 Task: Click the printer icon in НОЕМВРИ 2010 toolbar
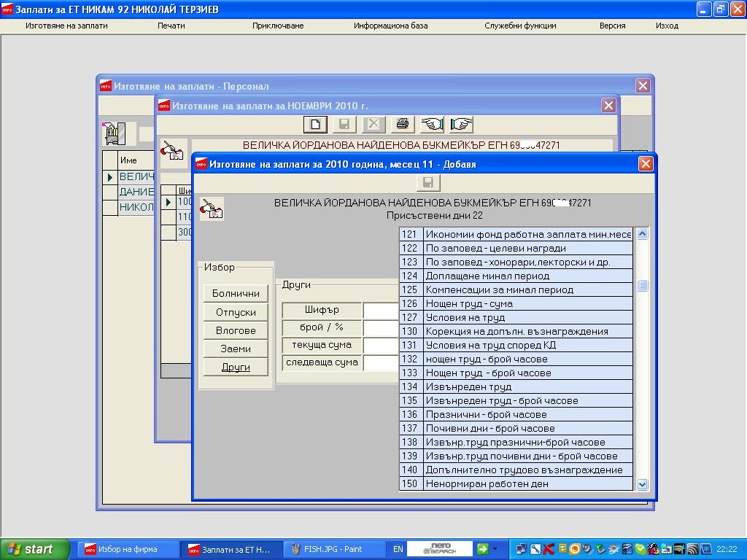tap(403, 125)
